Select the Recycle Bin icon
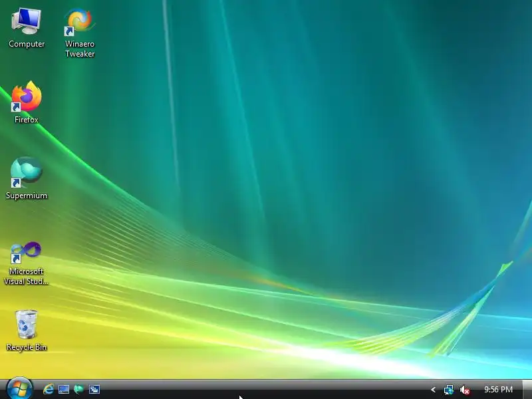Screen dimensions: 532x399 tap(27, 330)
